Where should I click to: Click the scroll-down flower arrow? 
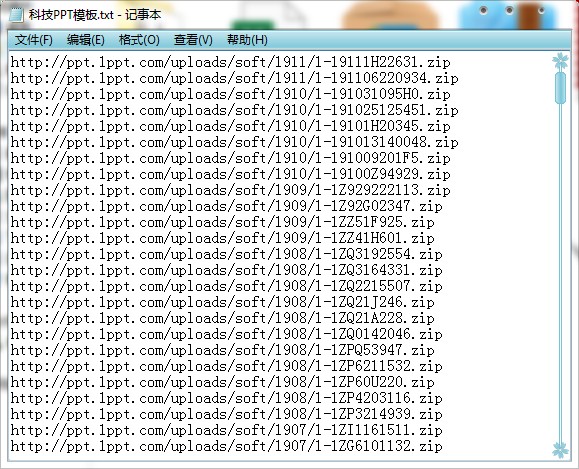click(x=560, y=450)
